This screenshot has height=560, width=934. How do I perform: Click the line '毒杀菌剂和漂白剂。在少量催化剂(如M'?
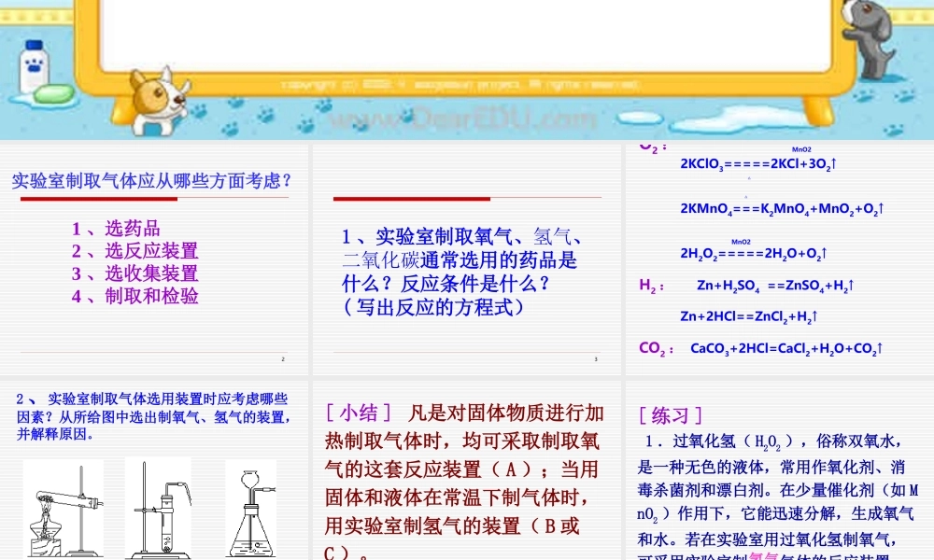pyautogui.click(x=778, y=490)
